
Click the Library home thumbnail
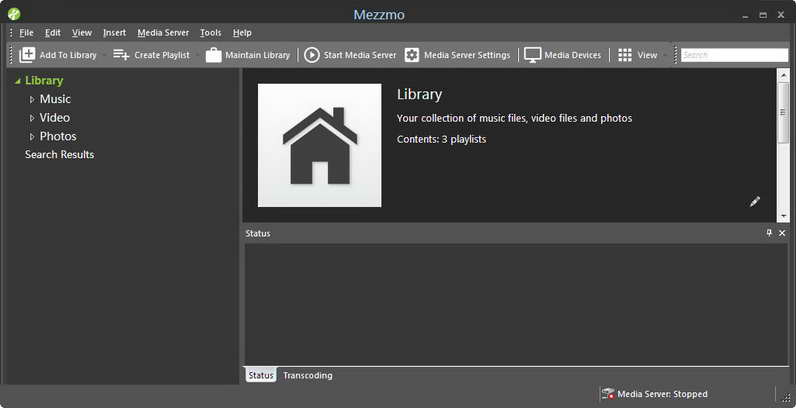click(x=319, y=145)
